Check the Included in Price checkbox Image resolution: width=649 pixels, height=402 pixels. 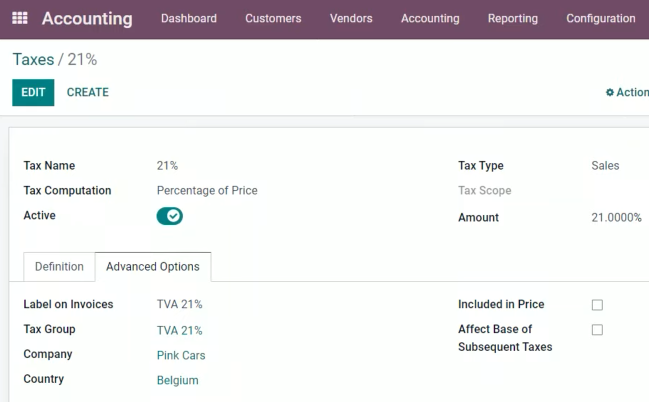(597, 305)
